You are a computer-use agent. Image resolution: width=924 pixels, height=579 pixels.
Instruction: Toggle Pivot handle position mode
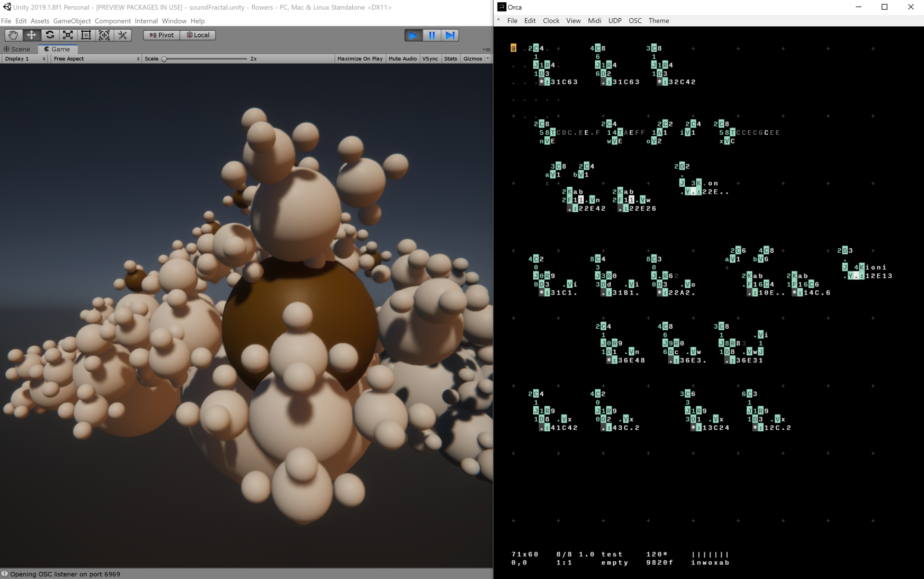162,35
